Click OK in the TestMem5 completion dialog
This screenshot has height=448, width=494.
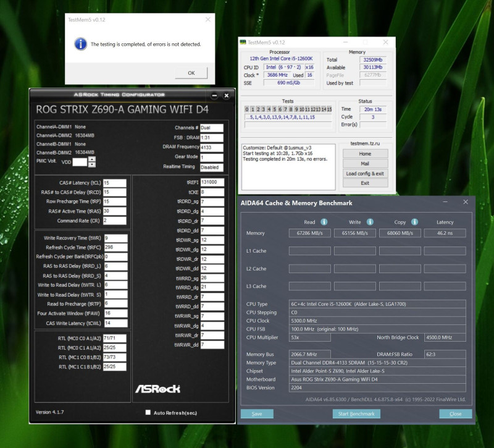point(191,73)
